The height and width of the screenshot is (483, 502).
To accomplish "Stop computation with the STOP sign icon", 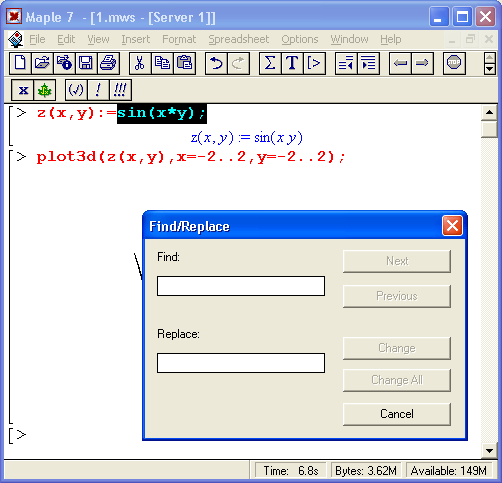I will click(454, 63).
